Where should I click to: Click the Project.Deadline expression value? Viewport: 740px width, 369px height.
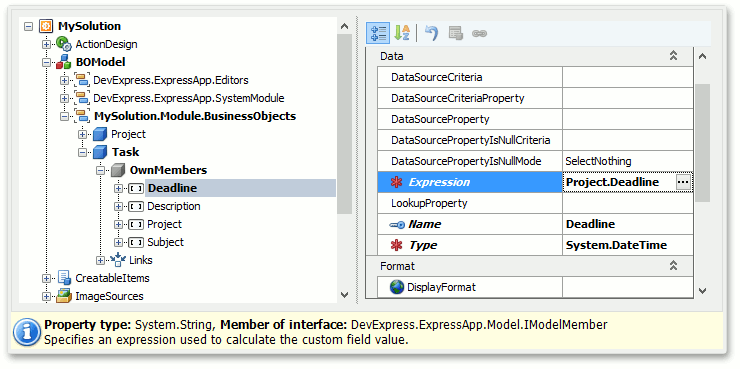coord(612,182)
